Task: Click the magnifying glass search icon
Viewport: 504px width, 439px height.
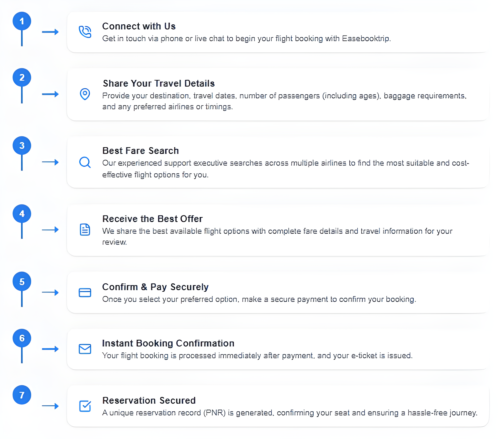Action: (85, 162)
